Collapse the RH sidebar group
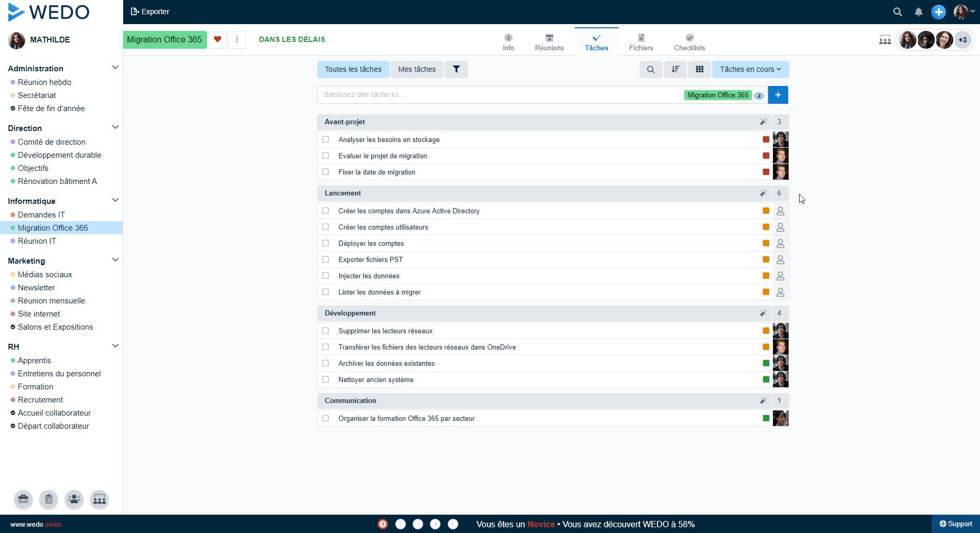 [115, 346]
